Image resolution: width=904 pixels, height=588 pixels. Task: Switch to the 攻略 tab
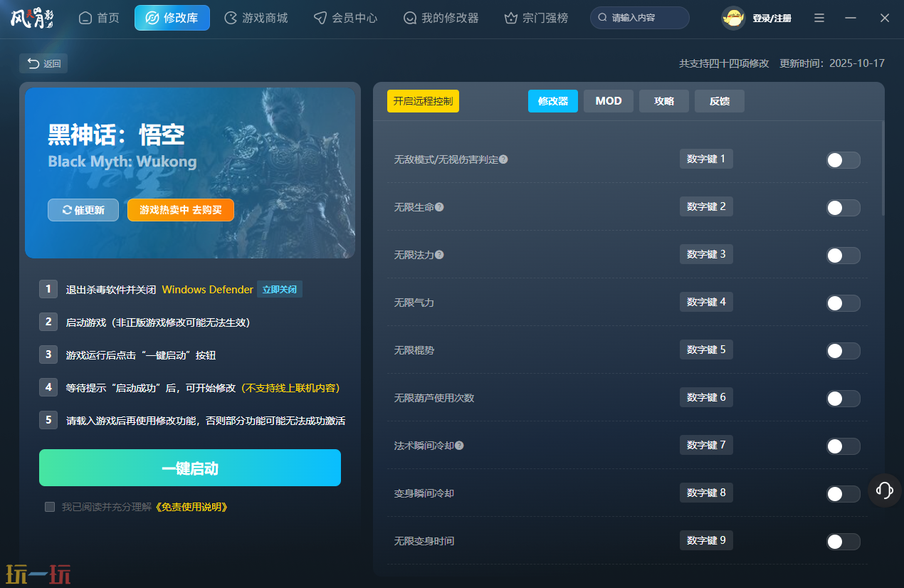pos(664,101)
